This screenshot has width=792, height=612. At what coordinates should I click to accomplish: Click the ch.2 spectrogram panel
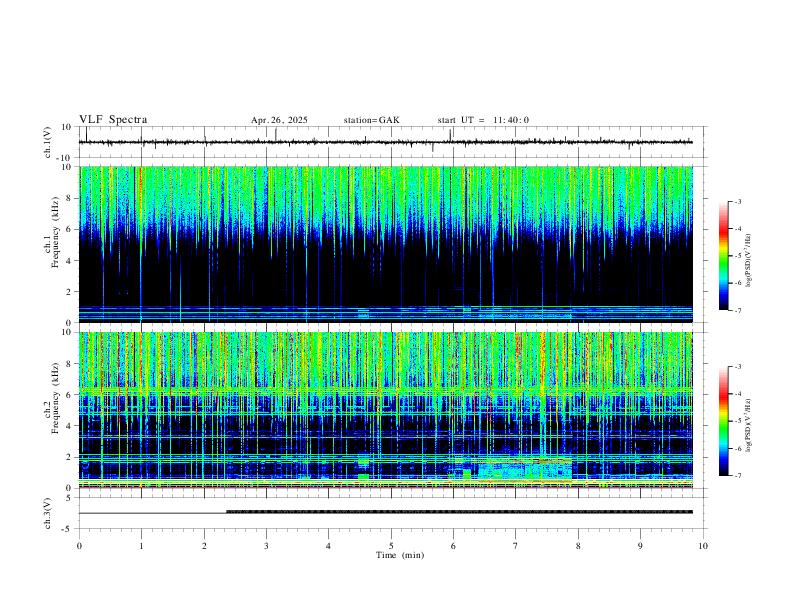pos(386,410)
